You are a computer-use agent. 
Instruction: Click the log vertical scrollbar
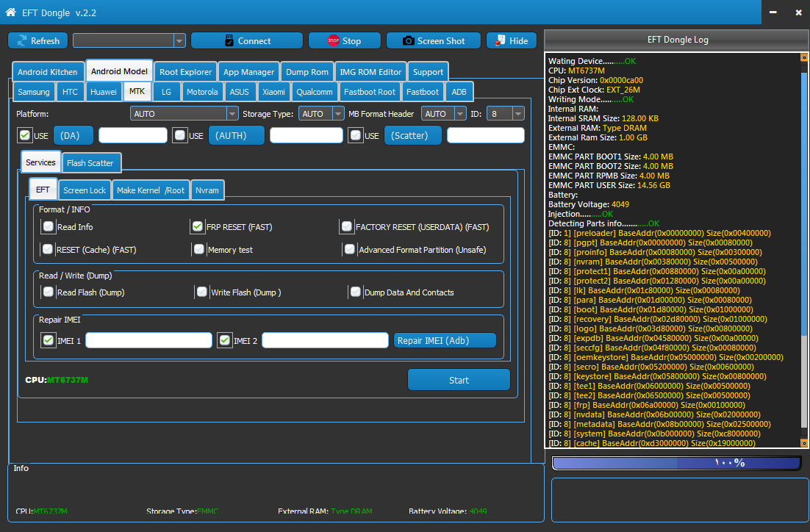[x=804, y=250]
